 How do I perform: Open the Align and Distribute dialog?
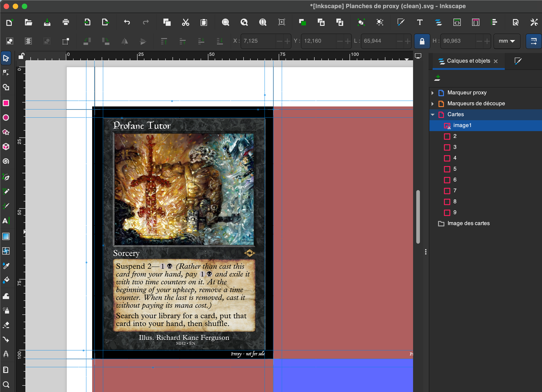(x=495, y=23)
